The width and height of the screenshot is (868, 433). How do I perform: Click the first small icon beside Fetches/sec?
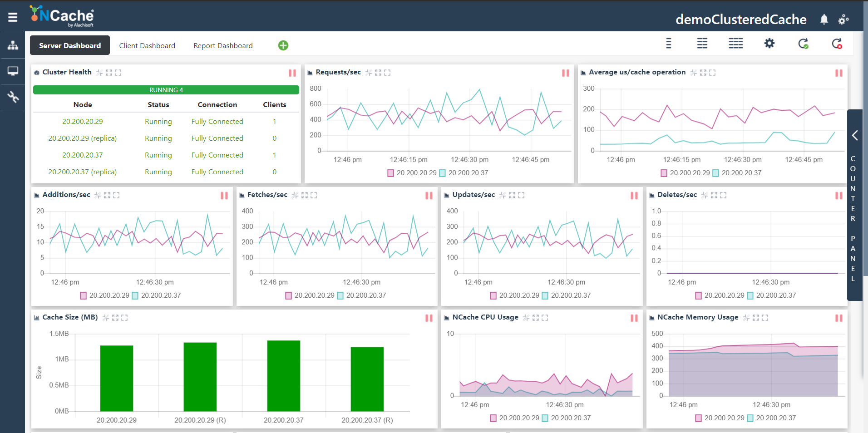[x=295, y=195]
